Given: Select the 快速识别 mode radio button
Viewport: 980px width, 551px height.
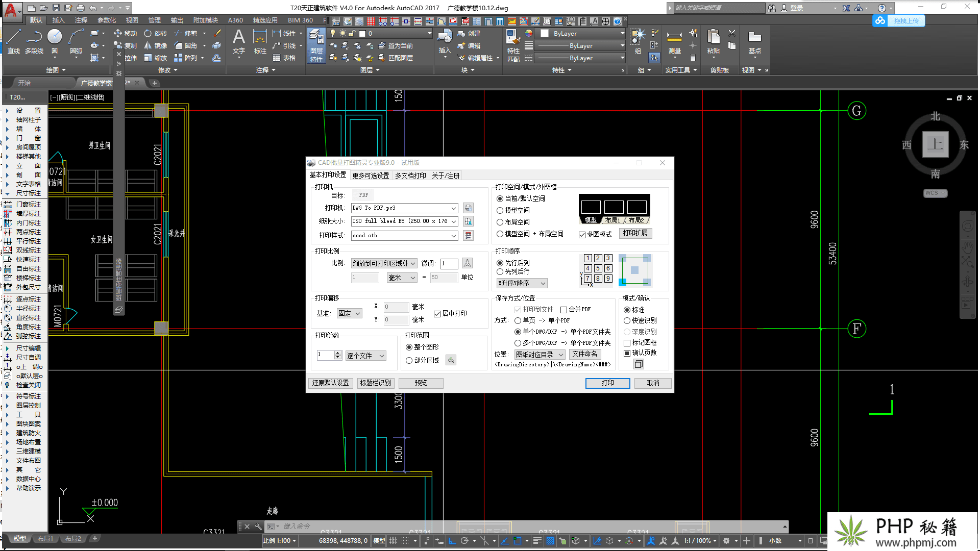Looking at the screenshot, I should (640, 320).
